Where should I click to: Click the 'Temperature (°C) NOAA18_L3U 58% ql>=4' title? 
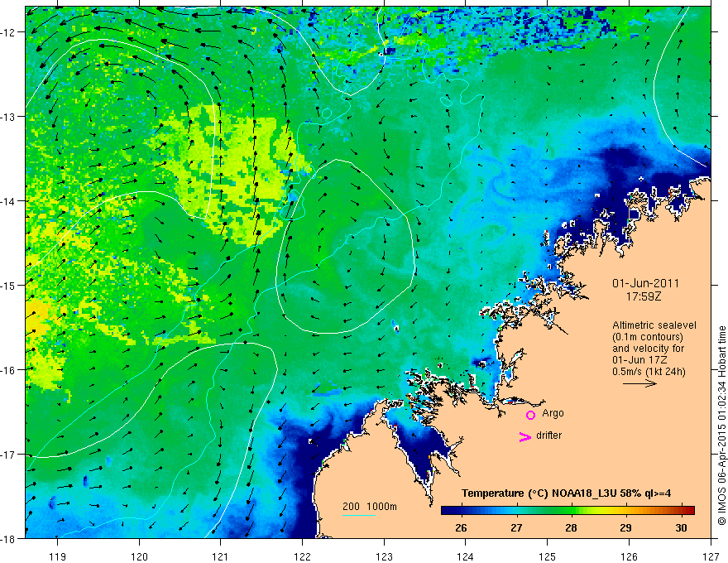[567, 493]
